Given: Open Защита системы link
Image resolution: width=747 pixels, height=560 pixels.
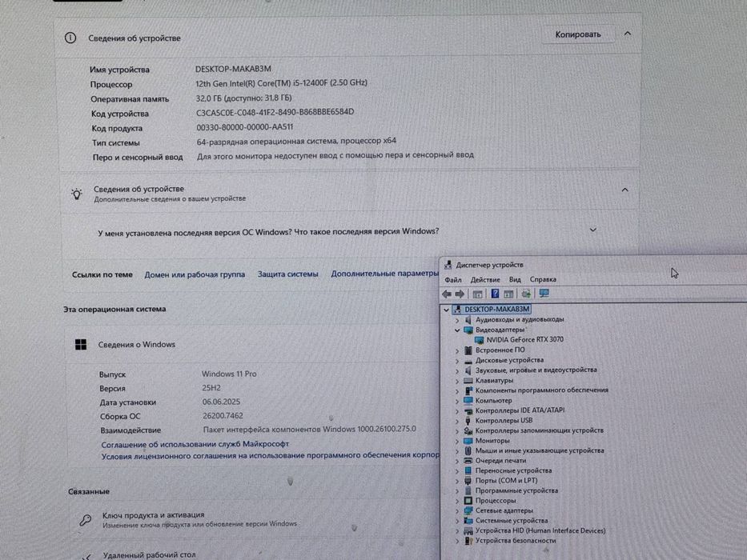Looking at the screenshot, I should coord(287,274).
